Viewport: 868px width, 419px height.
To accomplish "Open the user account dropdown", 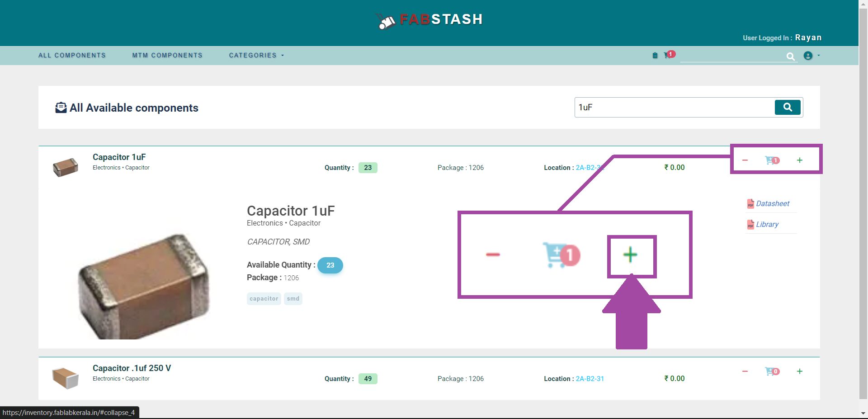I will tap(811, 56).
